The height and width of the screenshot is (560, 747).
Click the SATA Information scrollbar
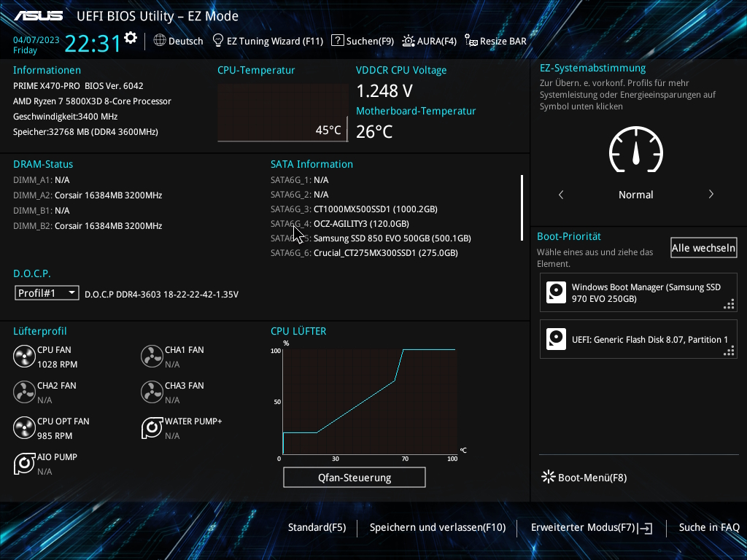pos(522,208)
